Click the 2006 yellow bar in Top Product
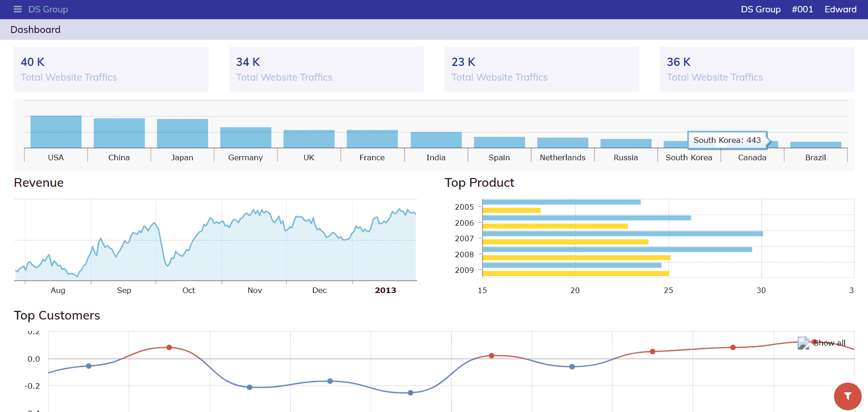The image size is (868, 412). tap(555, 226)
